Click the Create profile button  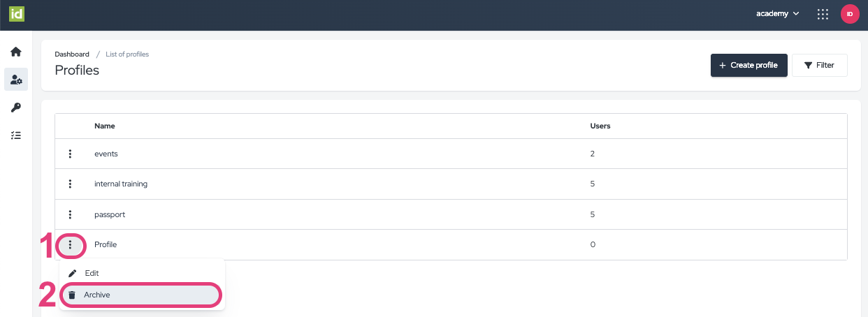coord(748,65)
